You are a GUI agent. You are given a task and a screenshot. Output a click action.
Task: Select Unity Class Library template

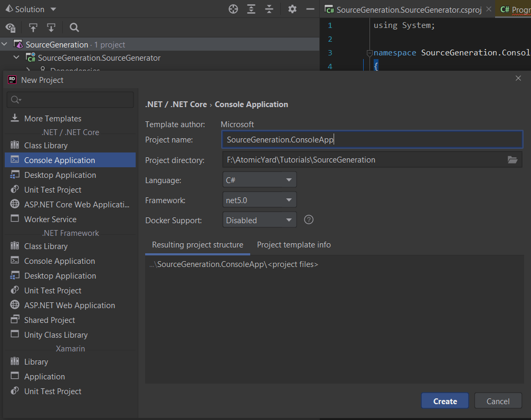point(70,335)
